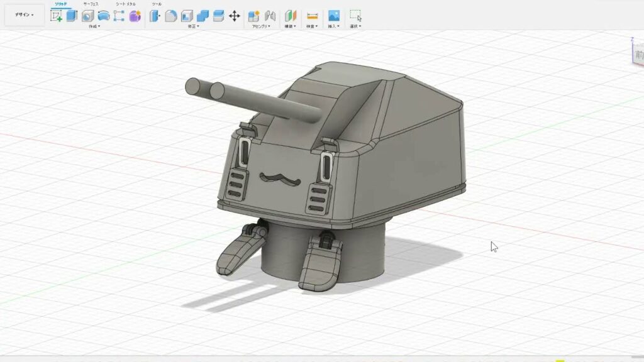Activate the Move/Copy four-arrow icon
Image resolution: width=644 pixels, height=362 pixels.
(x=234, y=16)
